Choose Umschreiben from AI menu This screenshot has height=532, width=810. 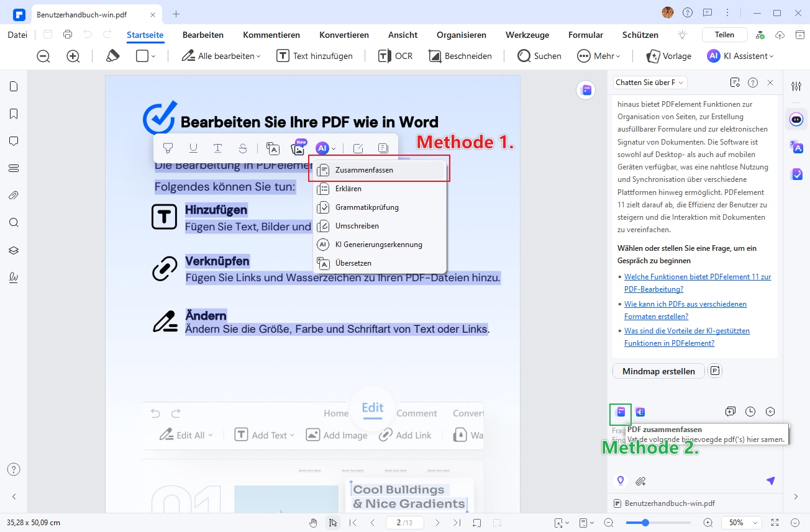[380, 226]
